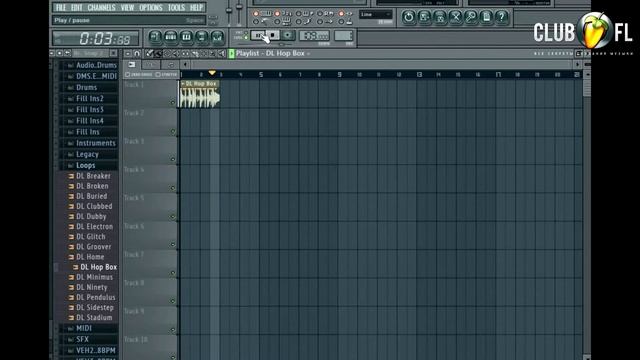
Task: Open the FILE menu
Action: pyautogui.click(x=61, y=7)
